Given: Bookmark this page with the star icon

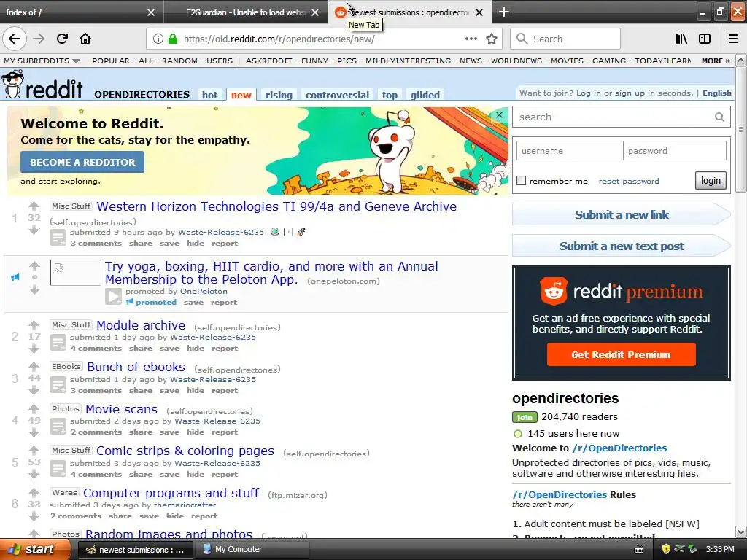Looking at the screenshot, I should 492,39.
